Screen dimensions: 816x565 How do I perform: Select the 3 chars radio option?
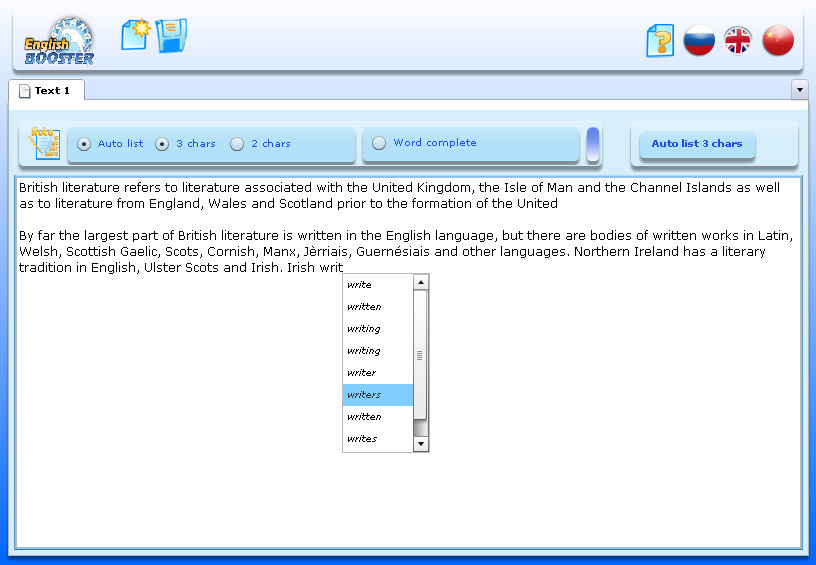[162, 144]
